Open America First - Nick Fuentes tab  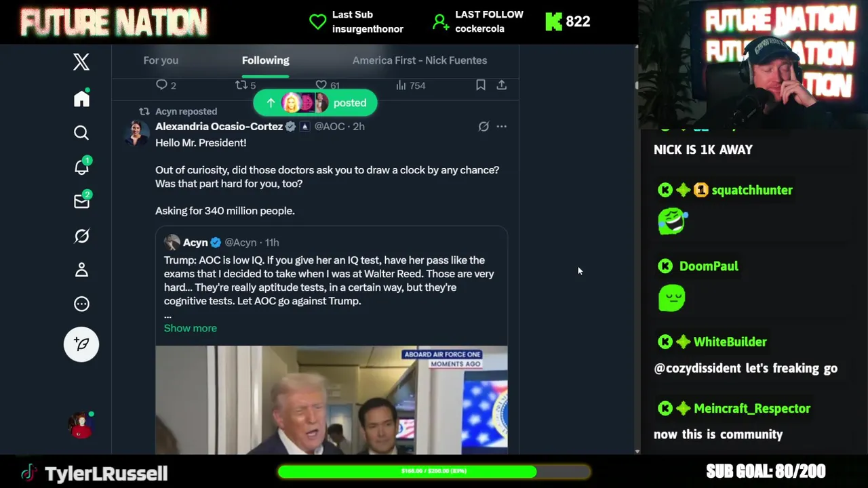pos(420,60)
